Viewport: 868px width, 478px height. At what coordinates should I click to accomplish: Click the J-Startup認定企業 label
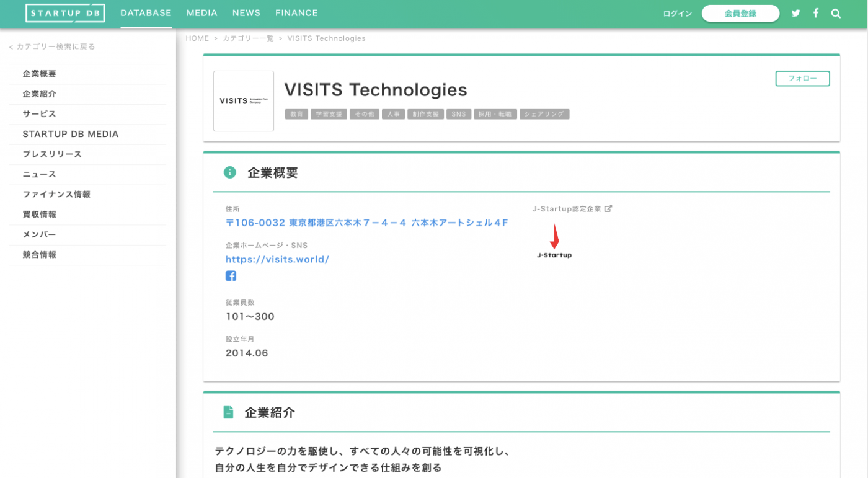point(567,209)
